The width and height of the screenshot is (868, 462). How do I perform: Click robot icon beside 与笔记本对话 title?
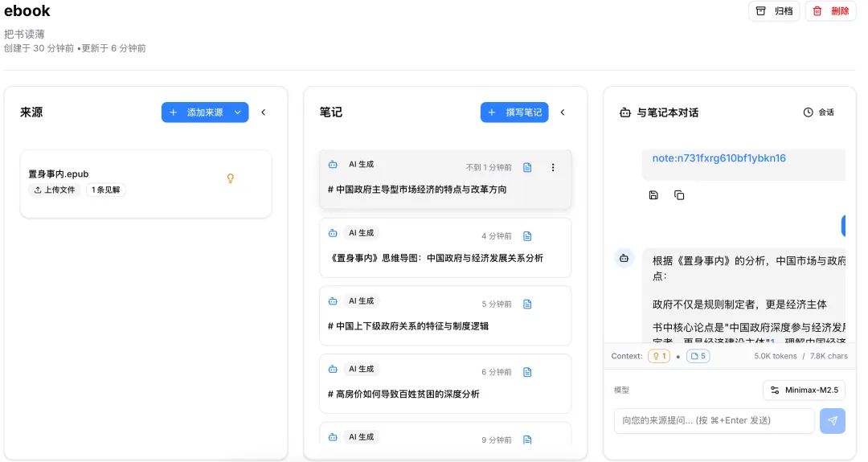pyautogui.click(x=625, y=112)
